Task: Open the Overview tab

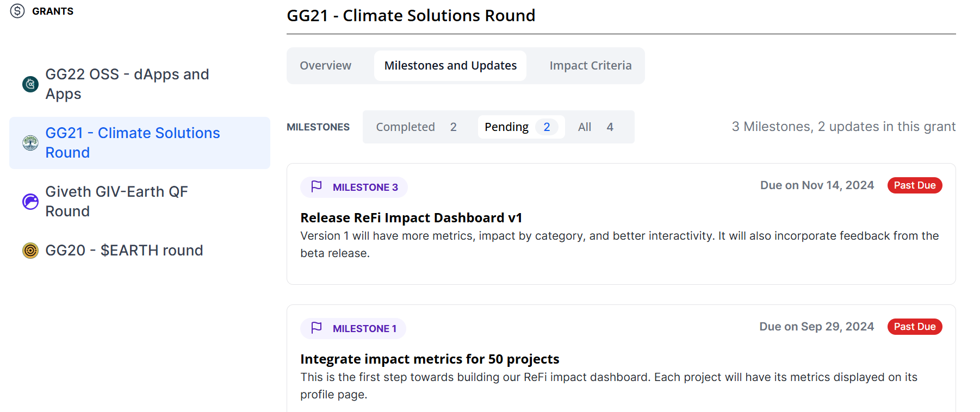Action: tap(325, 66)
